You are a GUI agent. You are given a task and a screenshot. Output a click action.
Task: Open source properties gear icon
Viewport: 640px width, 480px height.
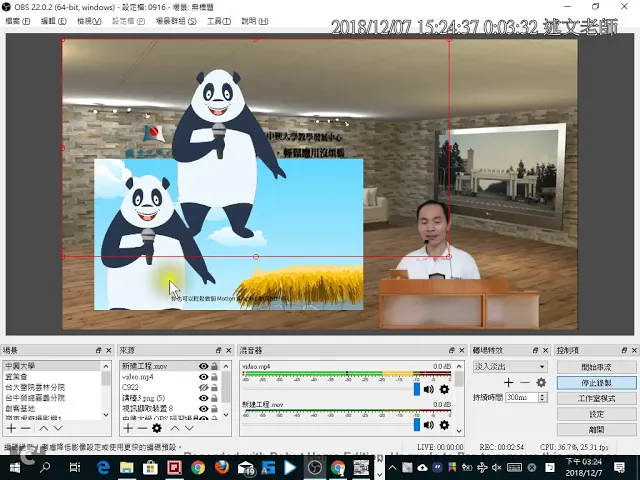point(157,428)
